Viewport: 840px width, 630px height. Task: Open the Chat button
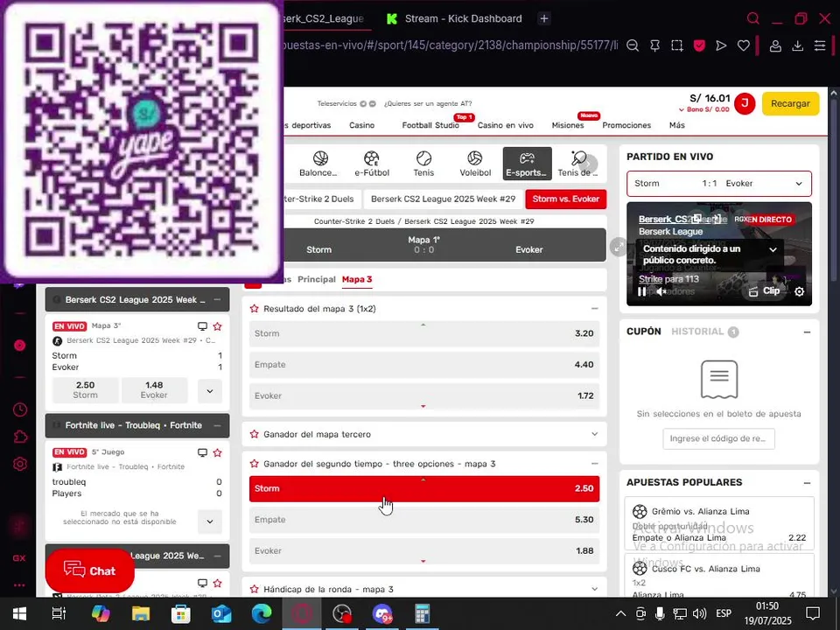point(89,570)
